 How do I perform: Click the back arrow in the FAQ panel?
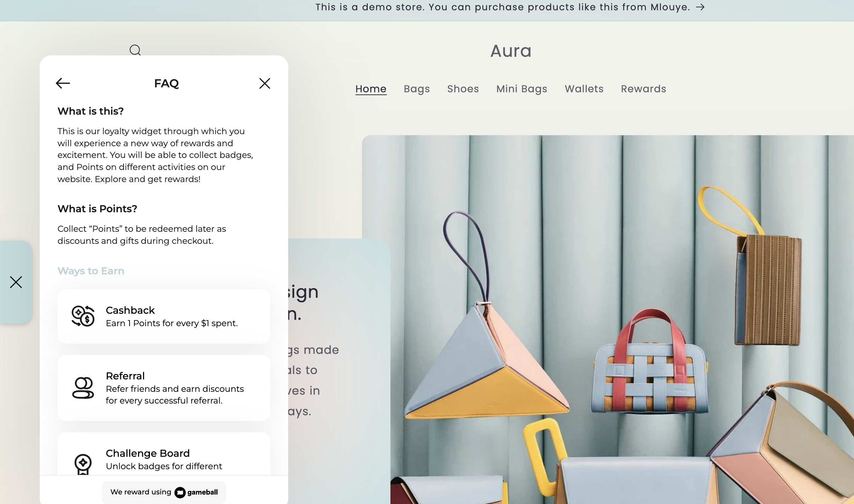62,83
